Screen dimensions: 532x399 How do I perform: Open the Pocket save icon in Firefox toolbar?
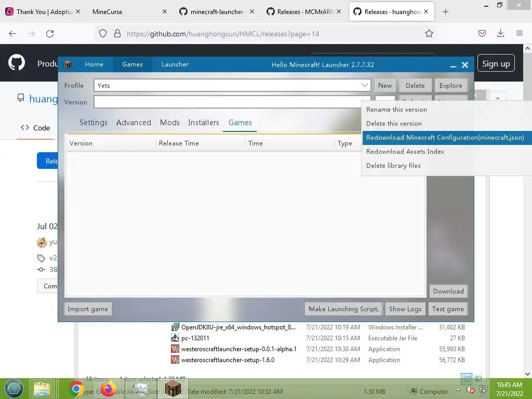pos(482,33)
